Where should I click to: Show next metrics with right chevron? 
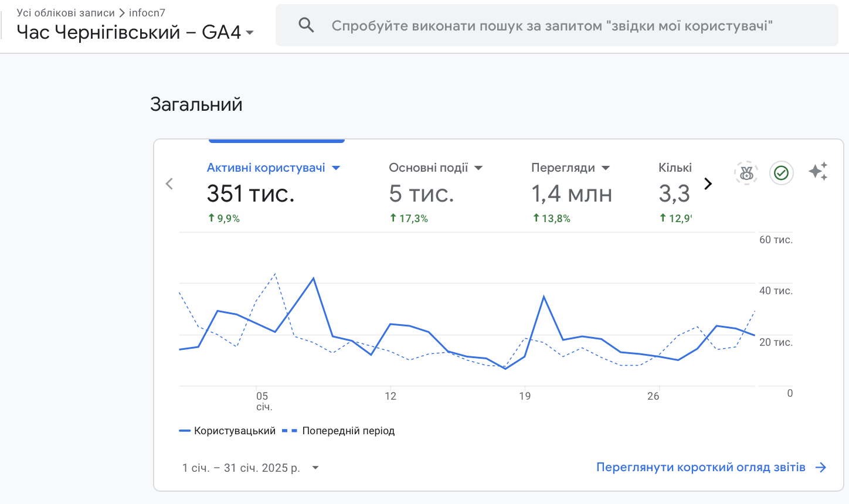(708, 184)
